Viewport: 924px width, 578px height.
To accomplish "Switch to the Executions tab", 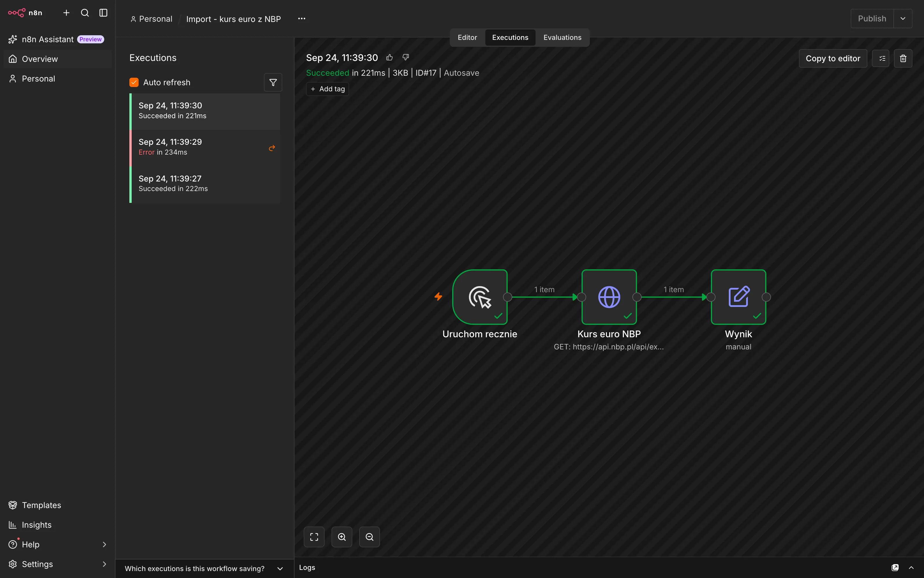I will coord(510,38).
